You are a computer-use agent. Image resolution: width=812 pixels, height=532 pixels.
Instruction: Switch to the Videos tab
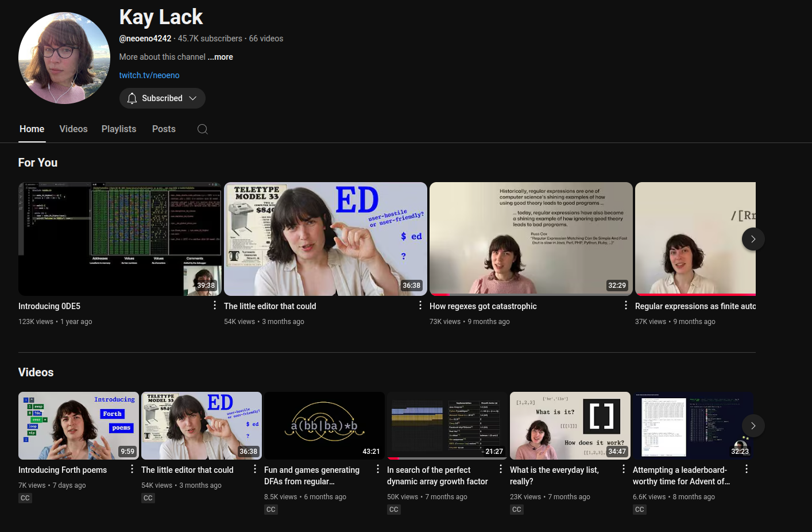coord(74,129)
